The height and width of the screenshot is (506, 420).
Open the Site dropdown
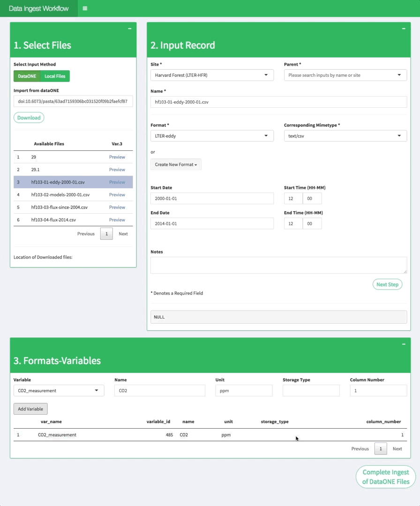tap(212, 75)
